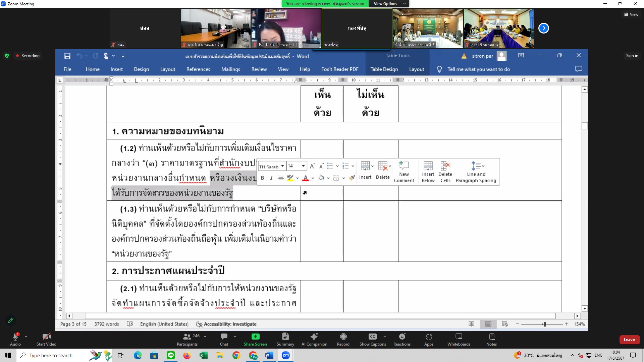The image size is (644, 362).
Task: Unmute Audio in Zoom toolbar
Action: 15,339
